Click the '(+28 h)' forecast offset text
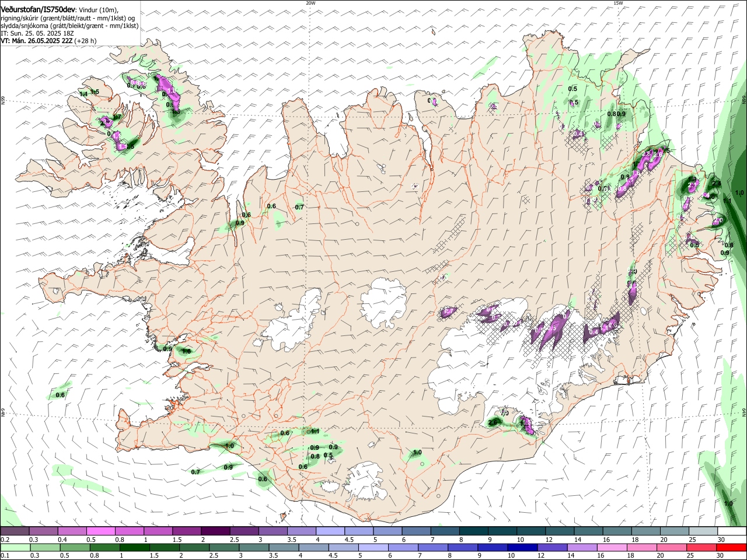The width and height of the screenshot is (747, 560). point(85,41)
